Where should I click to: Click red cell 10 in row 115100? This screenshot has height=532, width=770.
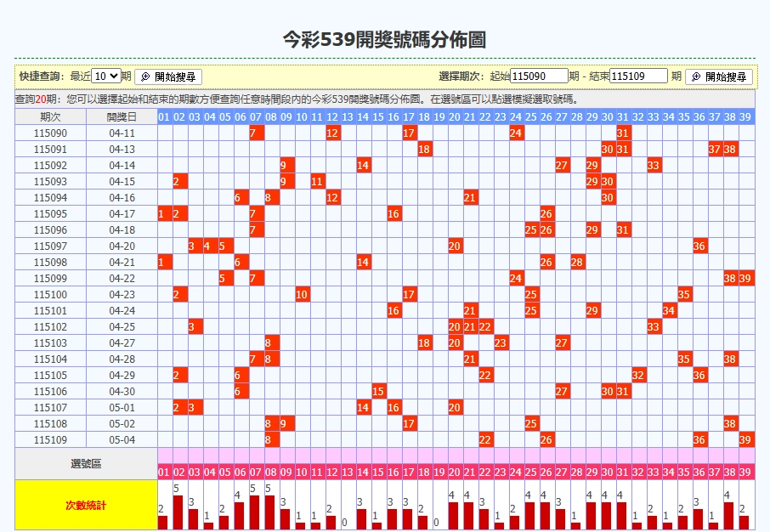pyautogui.click(x=302, y=295)
